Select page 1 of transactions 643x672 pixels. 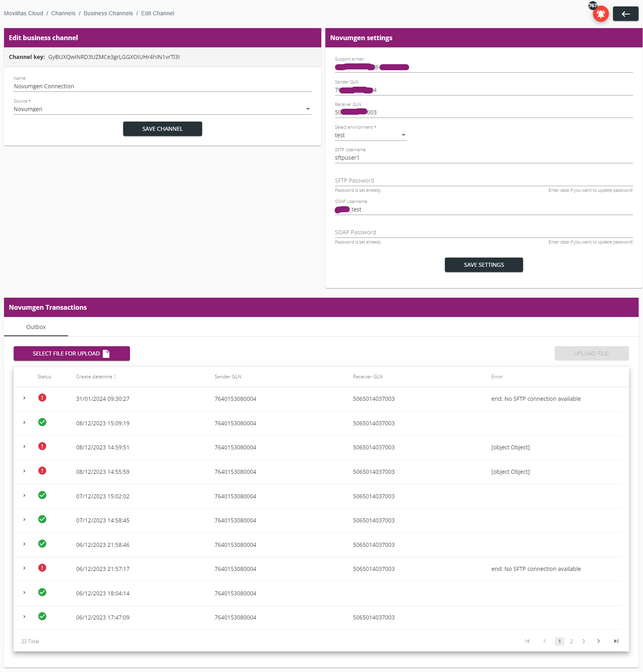click(x=560, y=641)
